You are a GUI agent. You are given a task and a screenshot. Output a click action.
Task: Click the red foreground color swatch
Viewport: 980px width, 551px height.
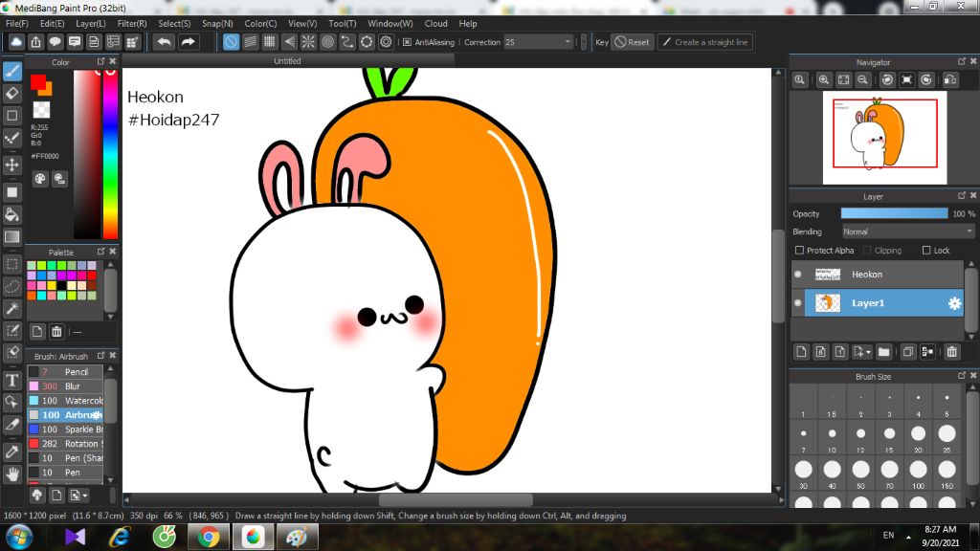[x=38, y=82]
